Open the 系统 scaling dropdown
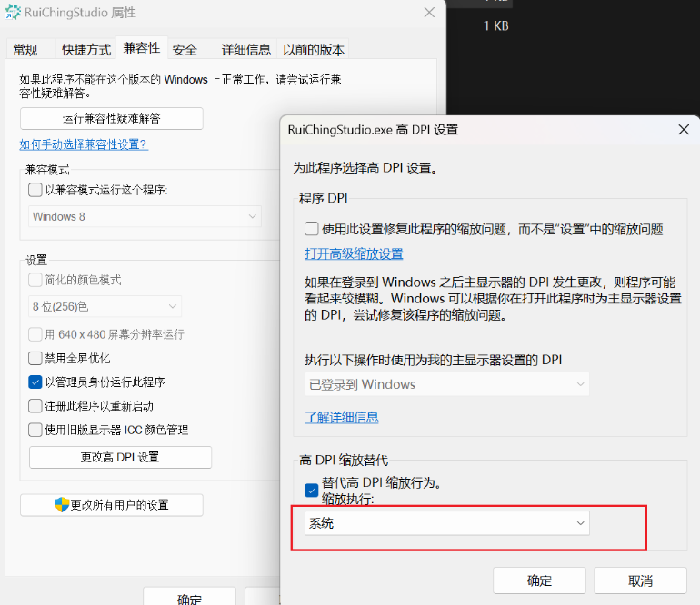Viewport: 700px width, 605px height. [447, 523]
